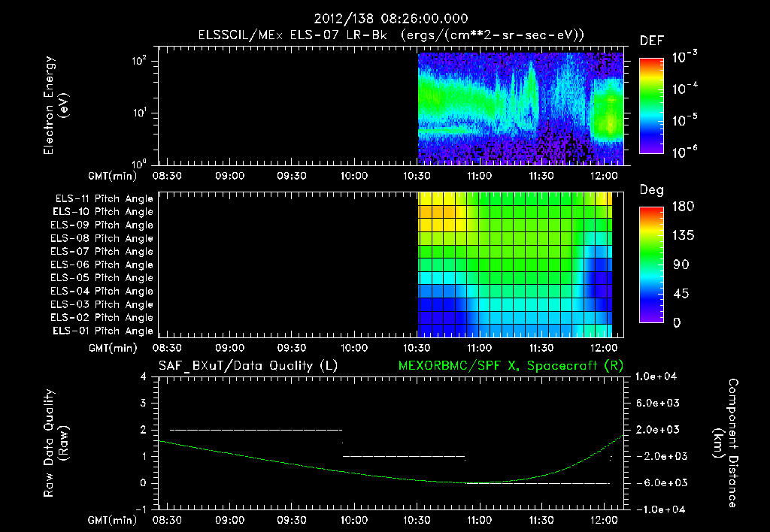The height and width of the screenshot is (532, 770).
Task: Select the ELS-06 Pitch Angle row label
Action: (x=102, y=265)
